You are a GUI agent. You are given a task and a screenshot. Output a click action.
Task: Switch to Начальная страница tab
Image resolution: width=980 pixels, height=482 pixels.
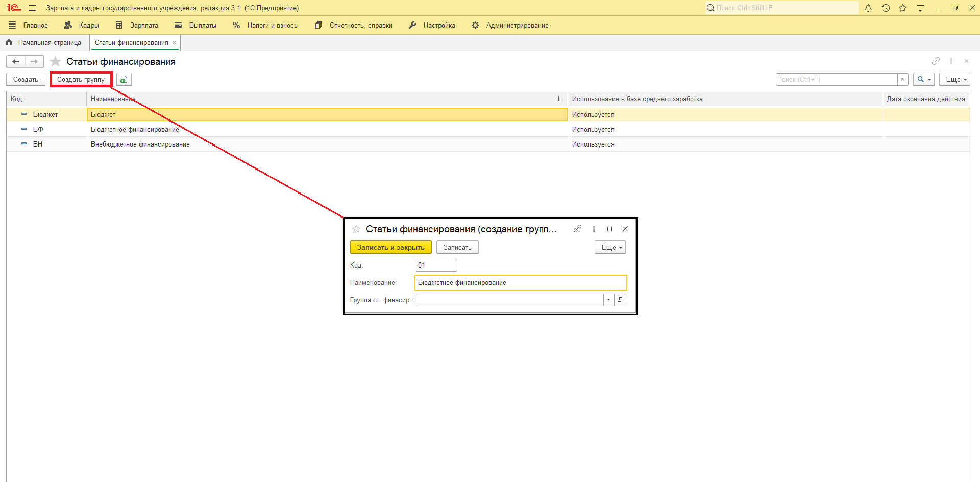(50, 43)
